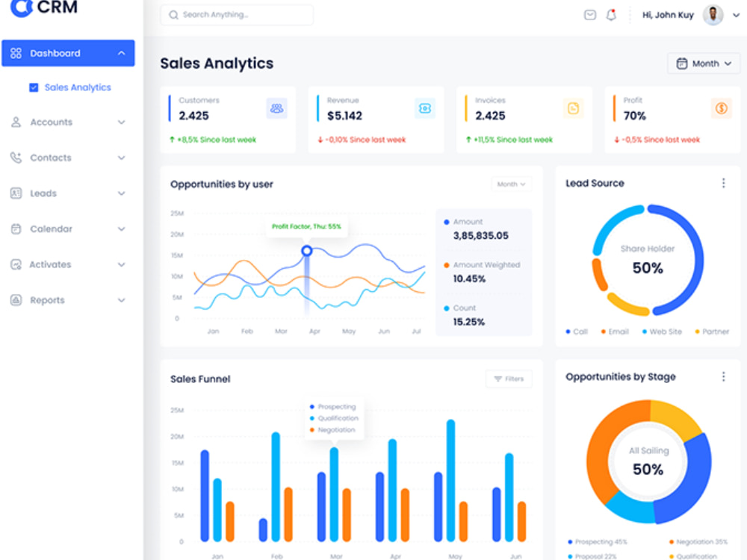This screenshot has width=747, height=560.
Task: Expand the Reports chevron
Action: pyautogui.click(x=122, y=300)
